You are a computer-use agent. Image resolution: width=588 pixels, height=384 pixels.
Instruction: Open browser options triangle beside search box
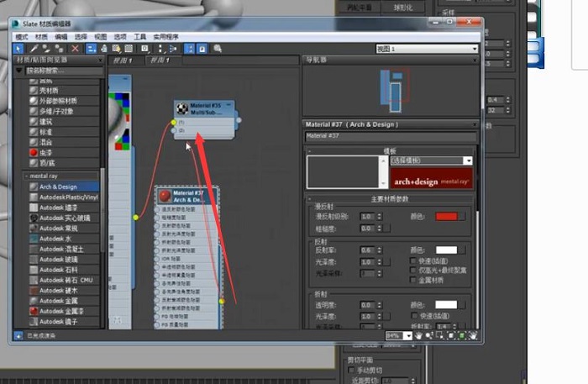coord(19,71)
